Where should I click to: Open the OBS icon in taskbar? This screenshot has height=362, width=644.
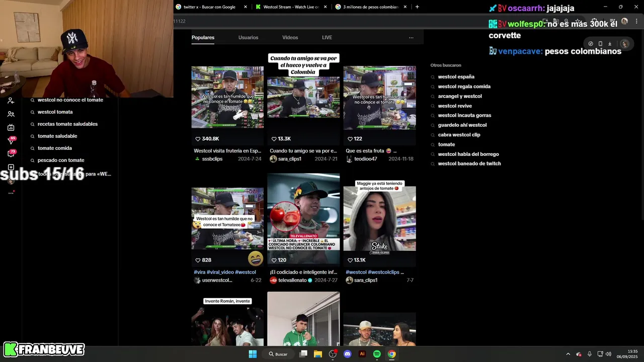[333, 354]
